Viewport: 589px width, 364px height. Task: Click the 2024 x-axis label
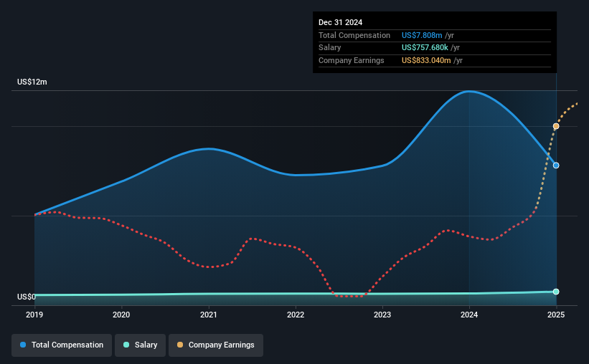pos(469,315)
